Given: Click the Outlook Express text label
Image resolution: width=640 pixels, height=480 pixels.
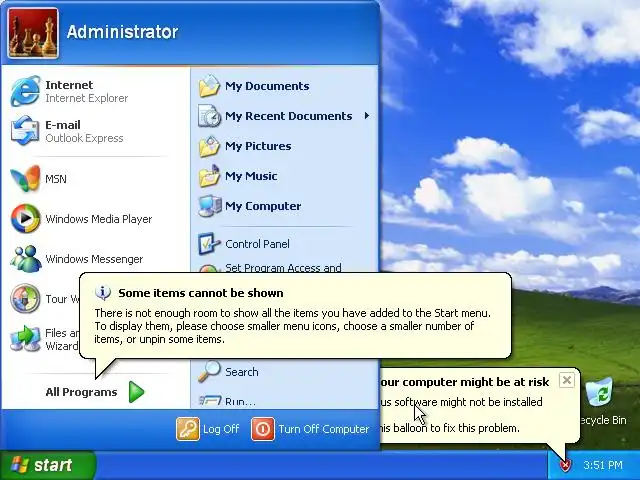Looking at the screenshot, I should [84, 138].
